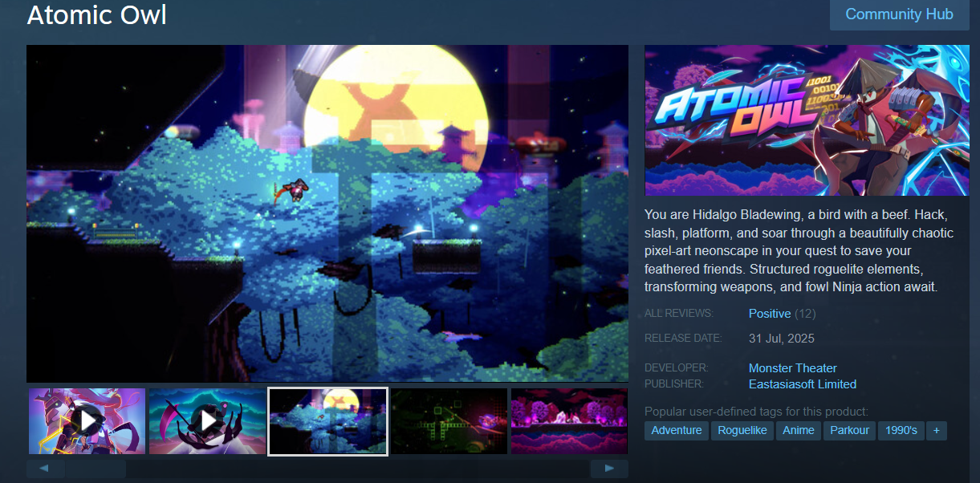Open developer Monster Theater link
This screenshot has height=483, width=980.
[x=793, y=368]
